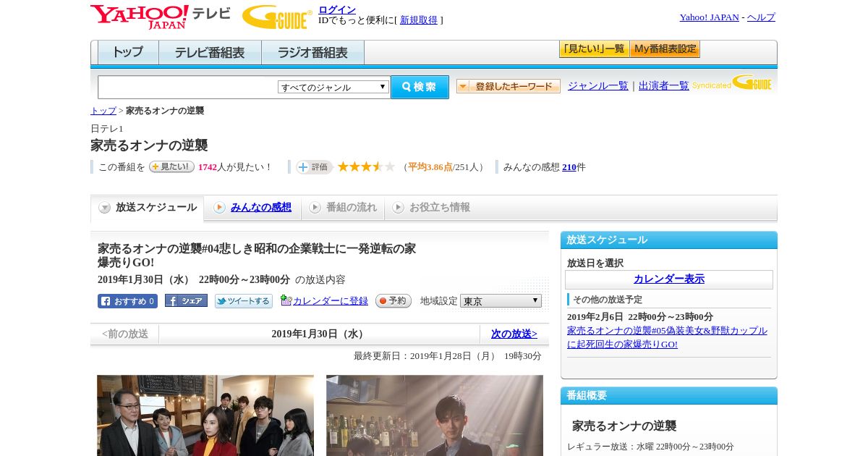Viewport: 868px width, 456px height.
Task: Select the 放送スケジュール tab
Action: point(148,208)
